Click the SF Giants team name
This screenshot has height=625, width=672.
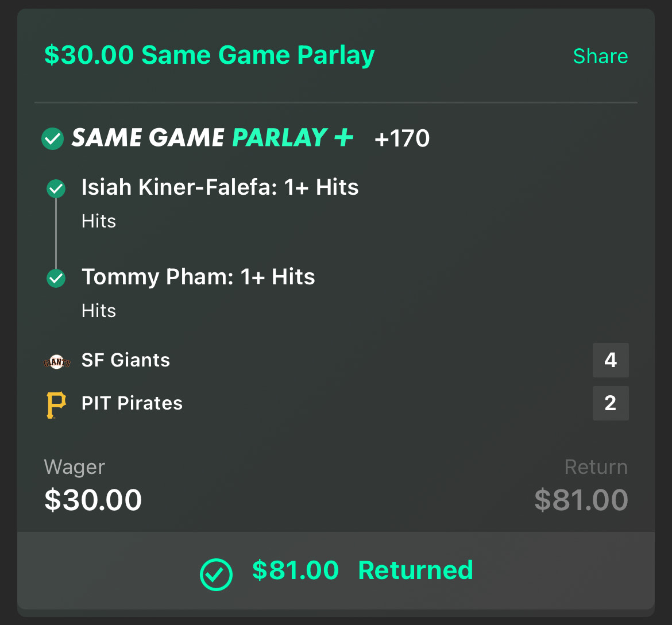pos(126,360)
